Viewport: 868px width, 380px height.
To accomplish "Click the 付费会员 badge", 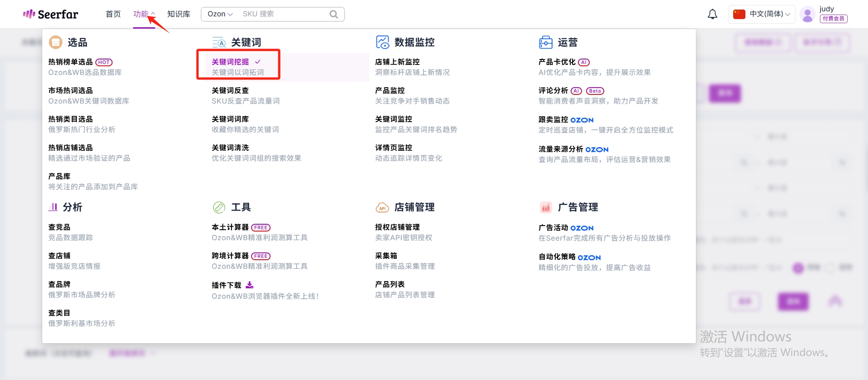I will [833, 19].
